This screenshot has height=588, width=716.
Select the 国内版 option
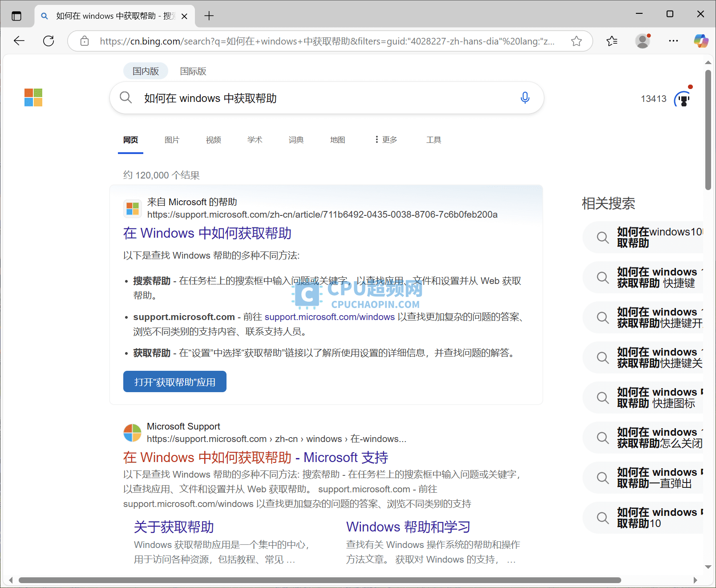tap(146, 71)
